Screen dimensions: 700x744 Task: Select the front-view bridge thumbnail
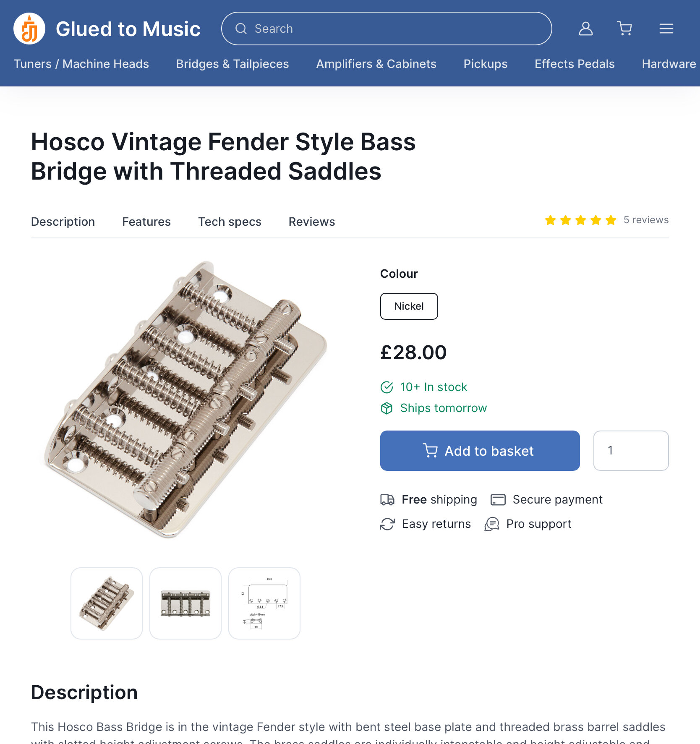(185, 603)
